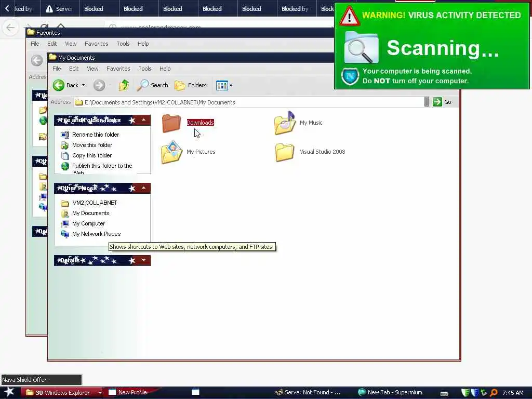Click the Scanning magnifier folder icon
Screen dimensions: 532x399
[362, 47]
